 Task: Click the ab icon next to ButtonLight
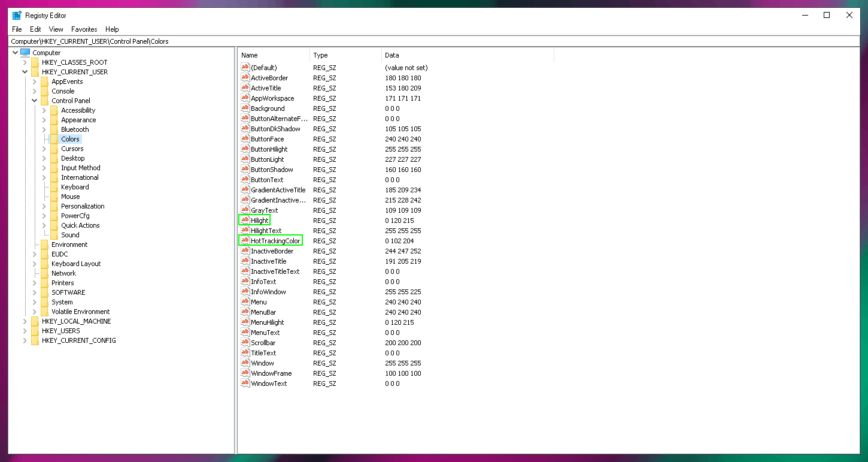245,159
